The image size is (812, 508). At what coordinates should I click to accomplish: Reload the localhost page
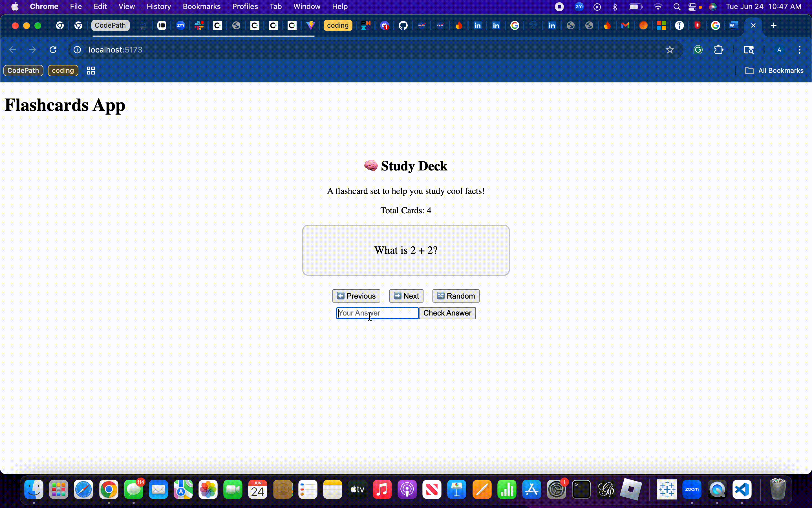tap(53, 50)
